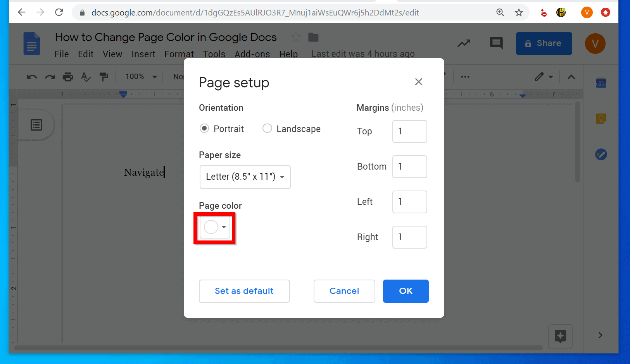Screen dimensions: 630x364
Task: Click the Cancel button
Action: pyautogui.click(x=344, y=291)
